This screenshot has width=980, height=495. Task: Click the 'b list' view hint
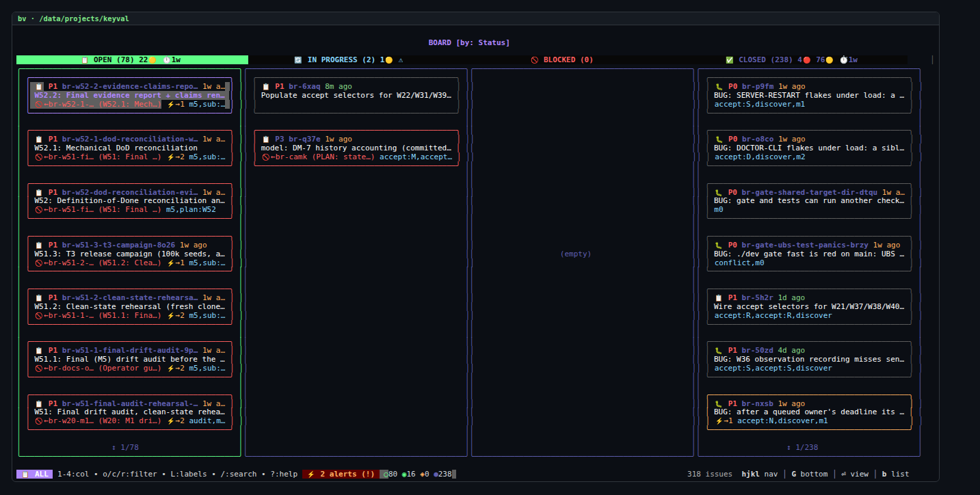(x=895, y=474)
